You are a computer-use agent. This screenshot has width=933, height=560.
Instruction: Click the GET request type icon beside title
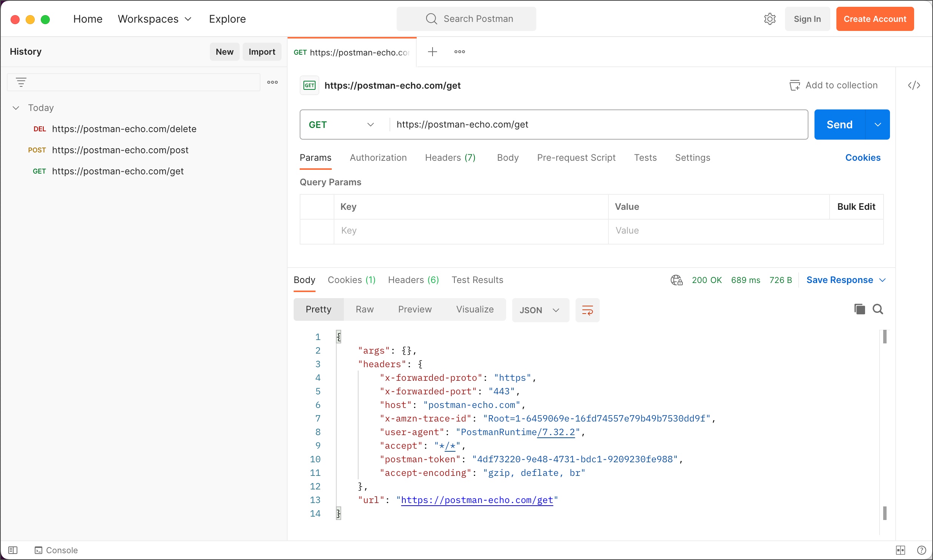(309, 85)
